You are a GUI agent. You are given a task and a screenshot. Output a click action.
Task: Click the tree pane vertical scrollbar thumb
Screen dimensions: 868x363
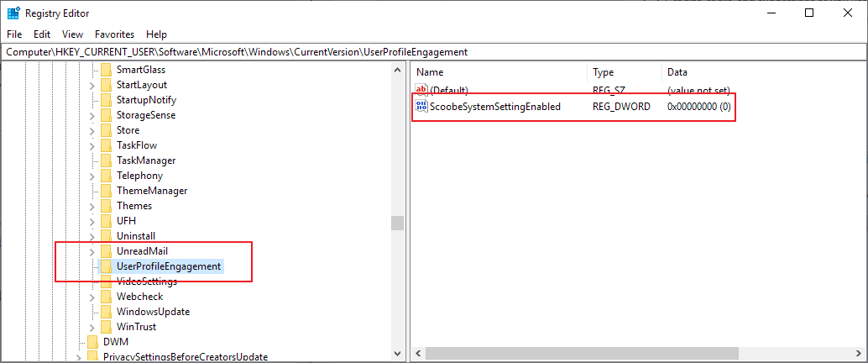397,223
